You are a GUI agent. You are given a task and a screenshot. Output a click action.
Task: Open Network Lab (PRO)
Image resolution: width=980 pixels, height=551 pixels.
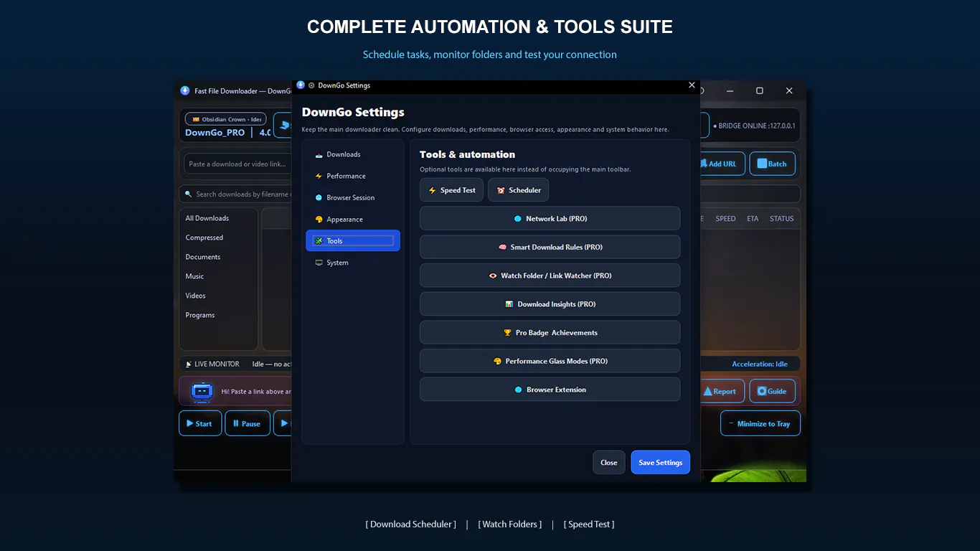coord(550,219)
